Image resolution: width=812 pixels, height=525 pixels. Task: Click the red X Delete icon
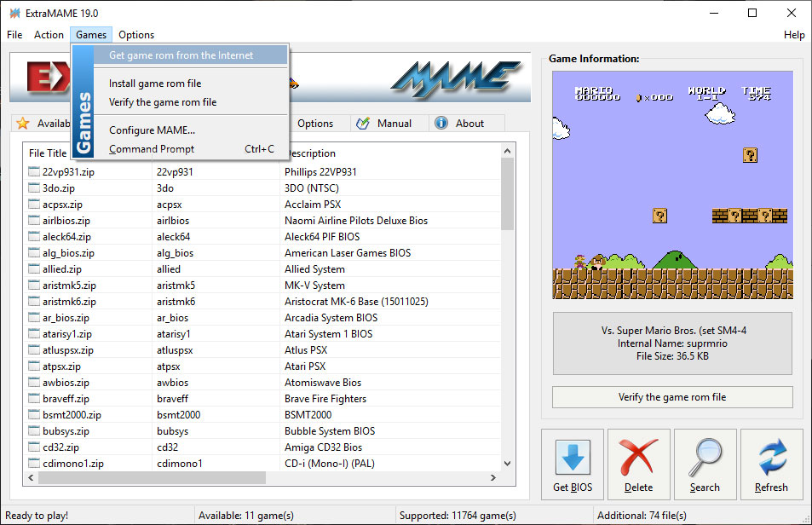click(x=638, y=456)
